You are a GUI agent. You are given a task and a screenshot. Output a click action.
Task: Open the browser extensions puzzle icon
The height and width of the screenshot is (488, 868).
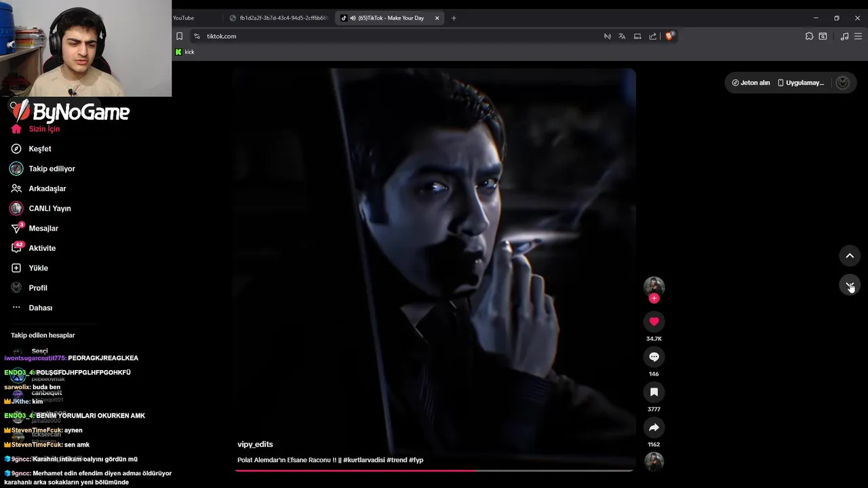(x=809, y=37)
